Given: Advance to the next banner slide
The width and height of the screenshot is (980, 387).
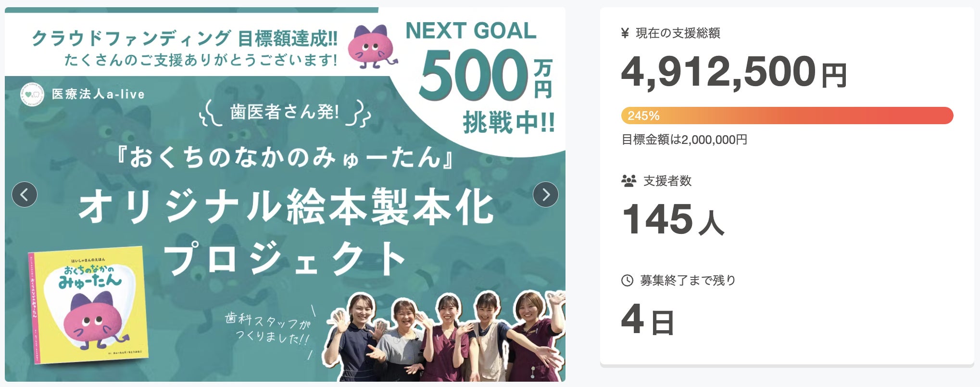Looking at the screenshot, I should (545, 194).
